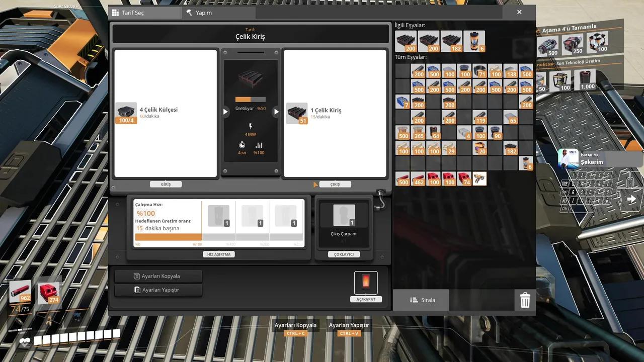Click the 'Üretiliyor - %50' status text

251,109
